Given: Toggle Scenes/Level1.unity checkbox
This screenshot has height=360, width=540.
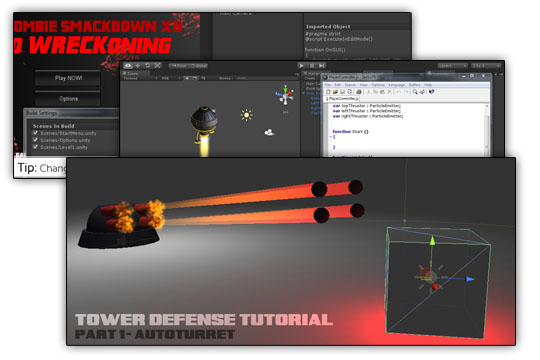Looking at the screenshot, I should (x=35, y=147).
